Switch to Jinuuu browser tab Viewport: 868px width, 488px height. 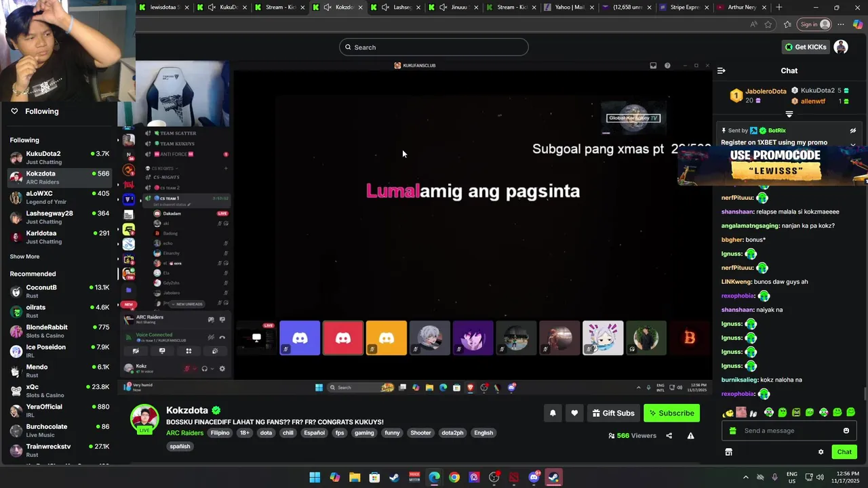(x=454, y=7)
